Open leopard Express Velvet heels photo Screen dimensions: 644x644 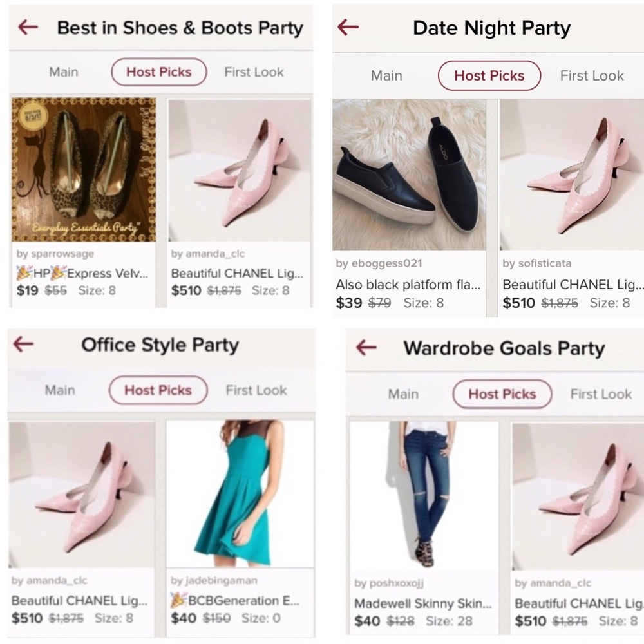[x=84, y=169]
